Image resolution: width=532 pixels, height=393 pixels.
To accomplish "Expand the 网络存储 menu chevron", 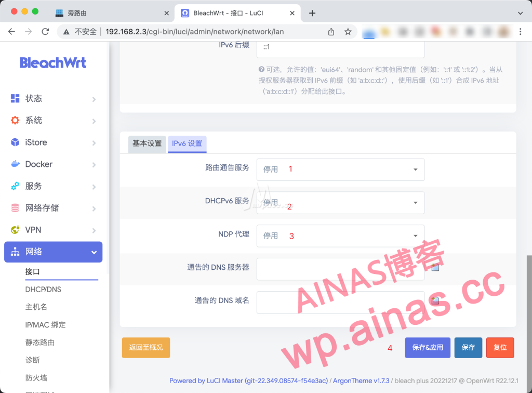I will click(94, 208).
